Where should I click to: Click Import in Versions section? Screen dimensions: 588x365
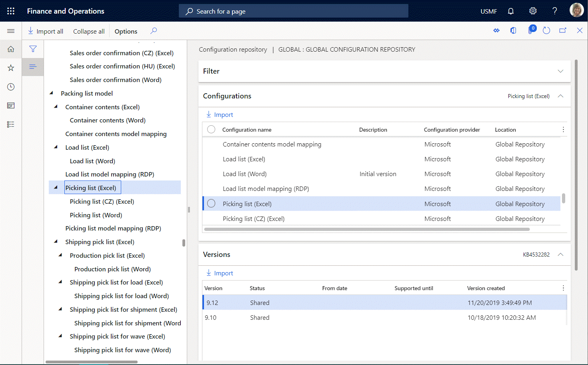[220, 273]
